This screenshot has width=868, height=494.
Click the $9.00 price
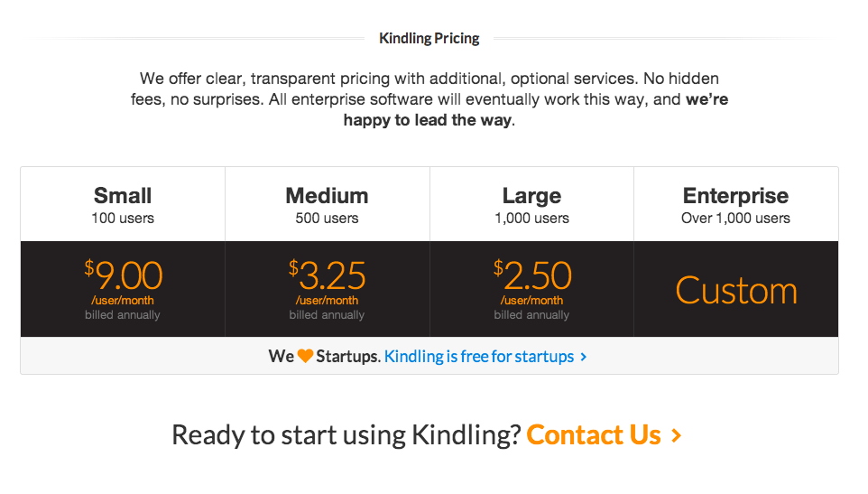[124, 275]
